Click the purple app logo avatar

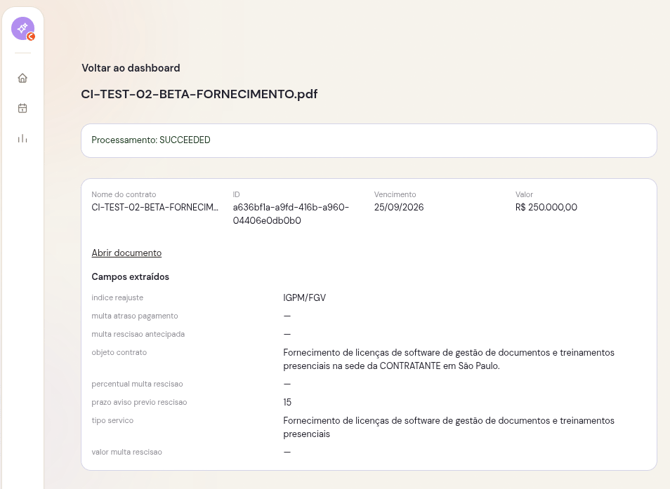pyautogui.click(x=23, y=29)
